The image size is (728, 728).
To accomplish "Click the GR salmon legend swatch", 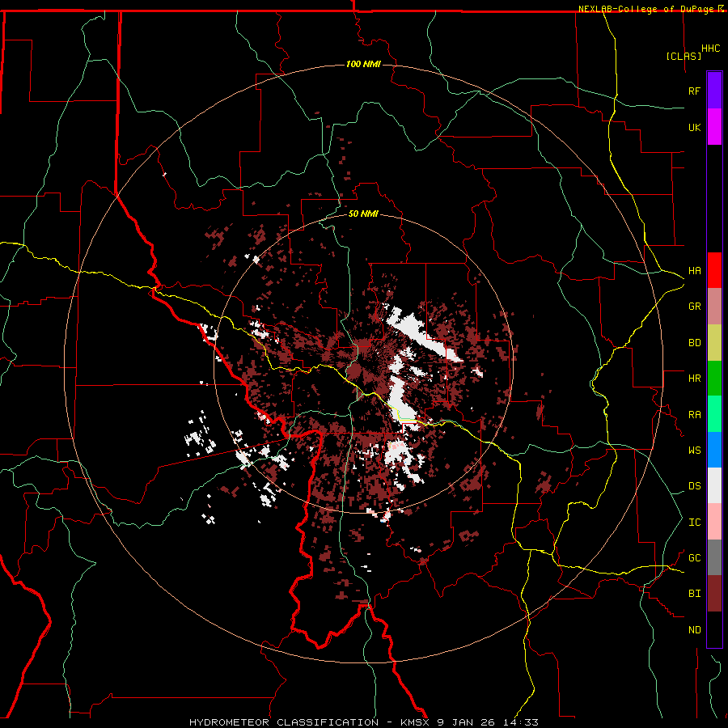I will click(x=714, y=307).
